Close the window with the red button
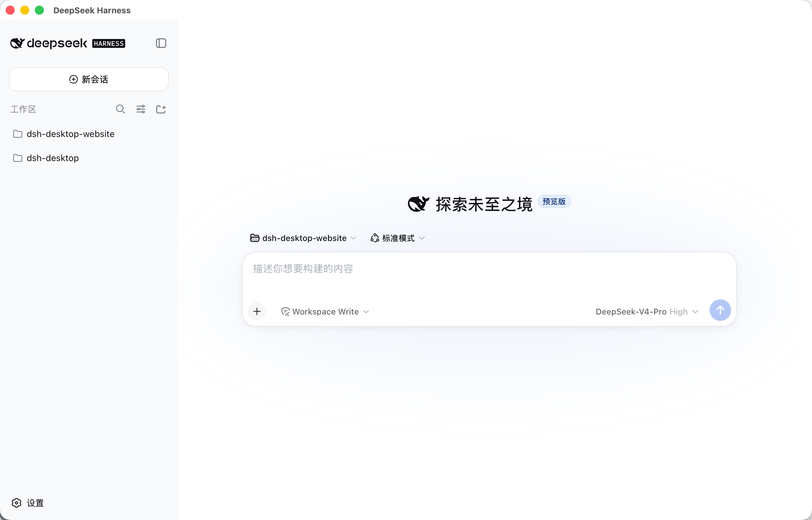This screenshot has width=812, height=520. (10, 10)
